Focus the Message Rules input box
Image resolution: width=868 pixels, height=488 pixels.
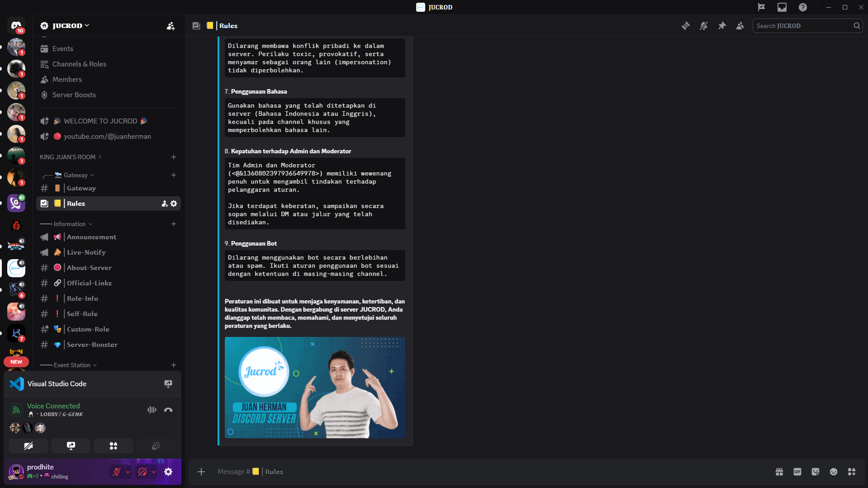point(491,472)
